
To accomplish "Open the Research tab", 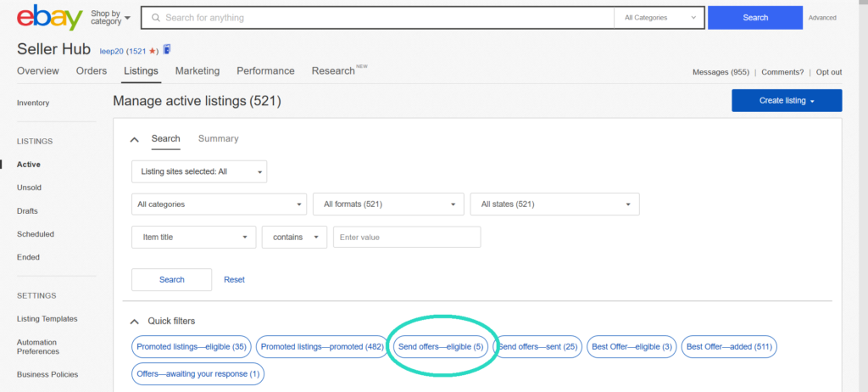I will [333, 71].
